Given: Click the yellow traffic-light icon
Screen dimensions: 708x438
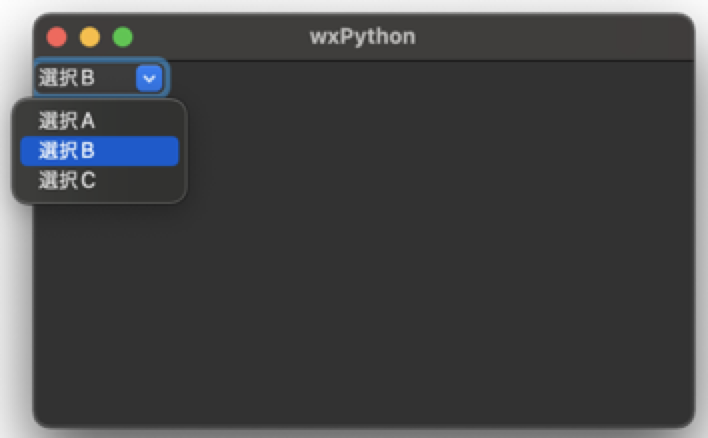Looking at the screenshot, I should (90, 37).
